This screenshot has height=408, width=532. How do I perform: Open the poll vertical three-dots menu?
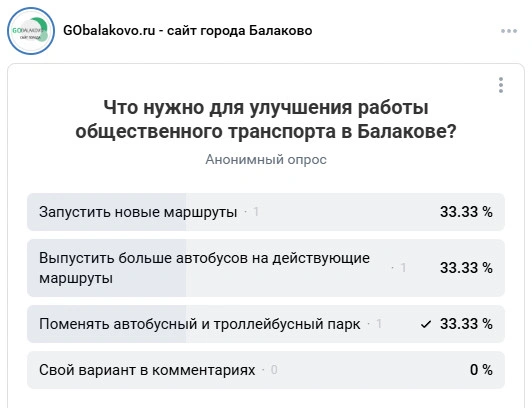coord(501,85)
